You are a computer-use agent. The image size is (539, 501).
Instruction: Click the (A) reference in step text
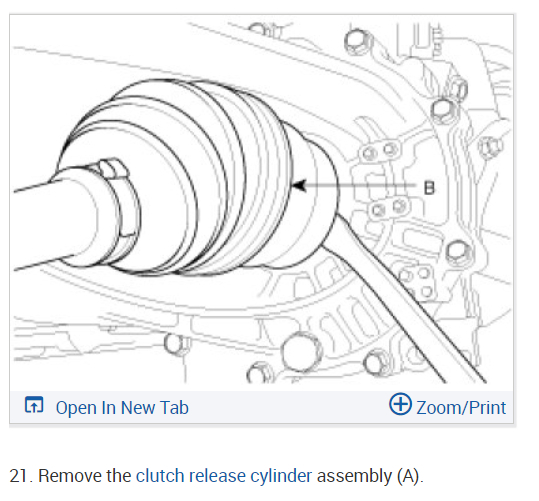click(x=408, y=477)
